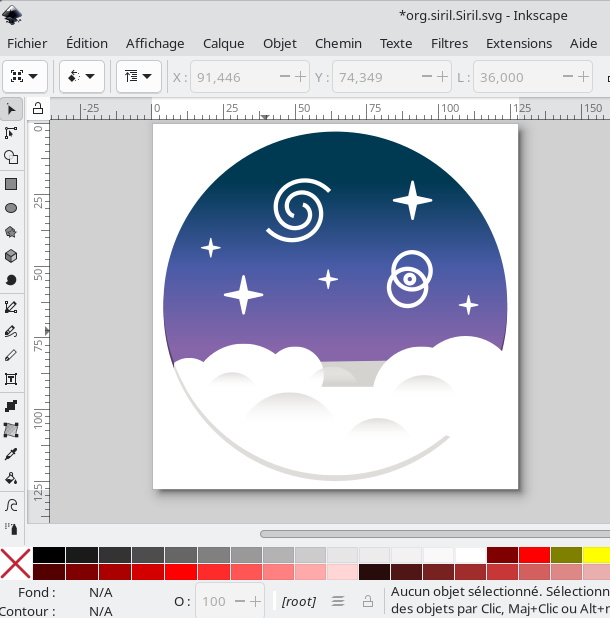Open the Calque menu
Screen dimensions: 610x618
(x=223, y=43)
